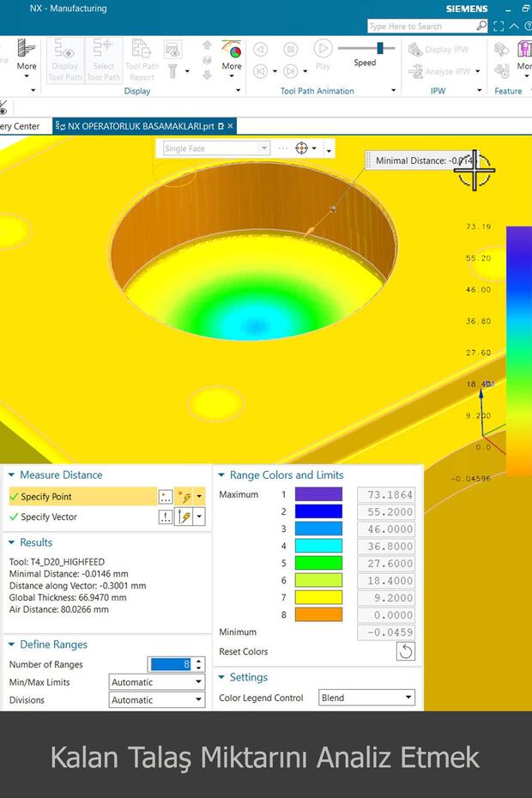Click the step backward playback icon
The width and height of the screenshot is (532, 798).
coord(261,50)
